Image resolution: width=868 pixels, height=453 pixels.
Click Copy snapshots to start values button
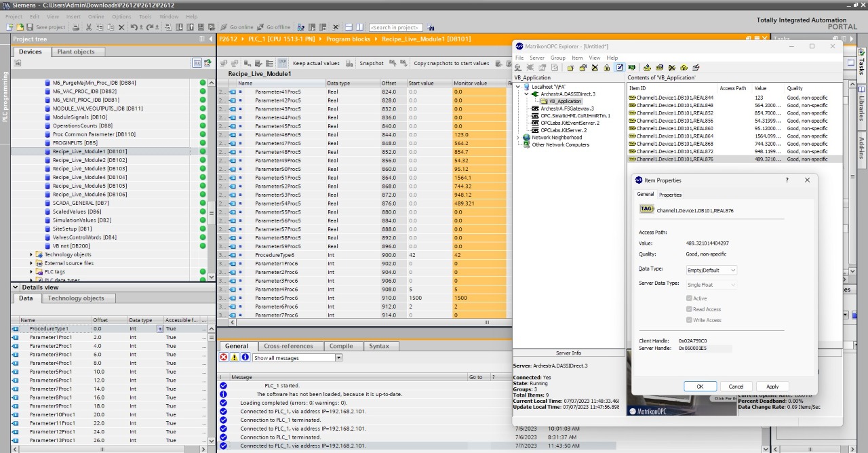point(452,63)
